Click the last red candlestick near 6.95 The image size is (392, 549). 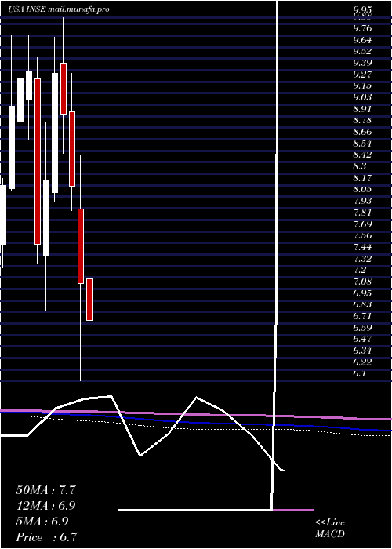pos(89,300)
